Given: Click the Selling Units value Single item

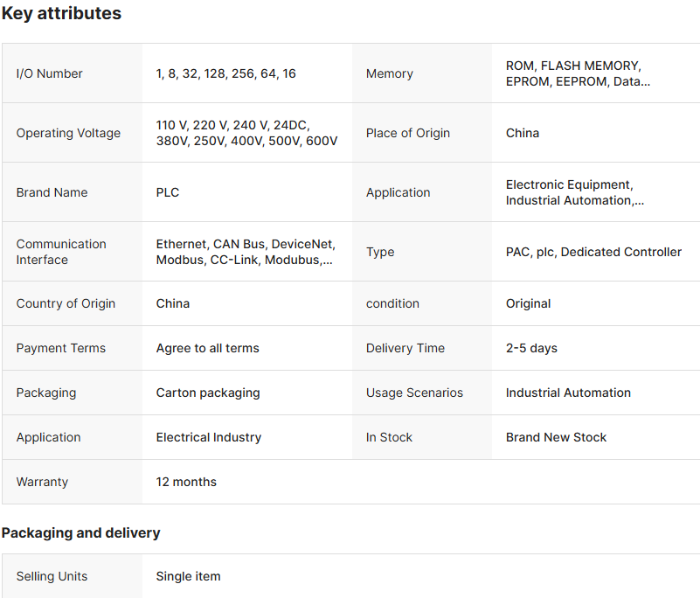Looking at the screenshot, I should point(188,576).
